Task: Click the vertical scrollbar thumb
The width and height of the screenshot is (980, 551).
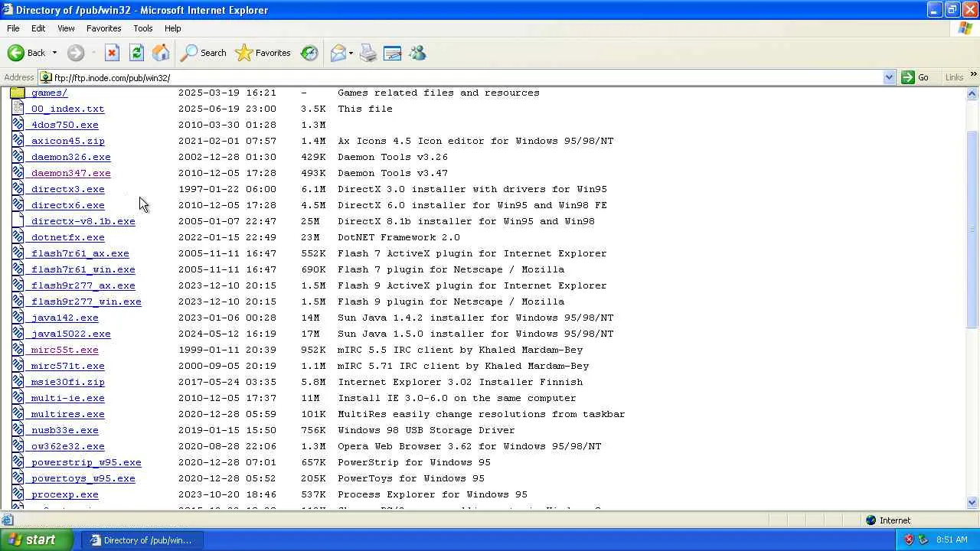Action: click(x=972, y=230)
